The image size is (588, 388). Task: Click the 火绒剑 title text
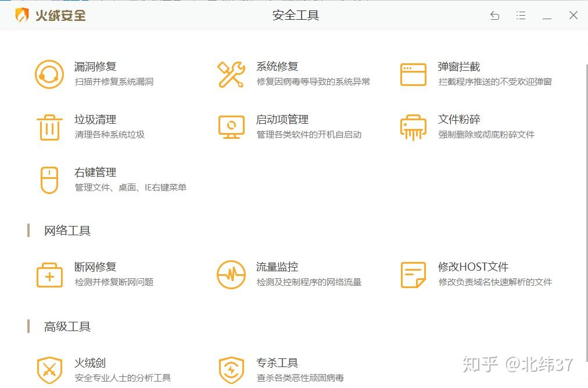pos(90,363)
